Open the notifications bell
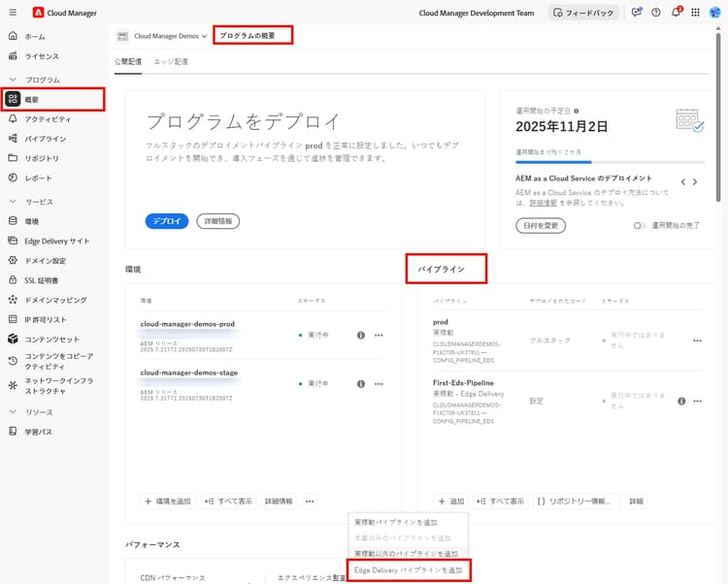This screenshot has height=584, width=728. pyautogui.click(x=676, y=12)
